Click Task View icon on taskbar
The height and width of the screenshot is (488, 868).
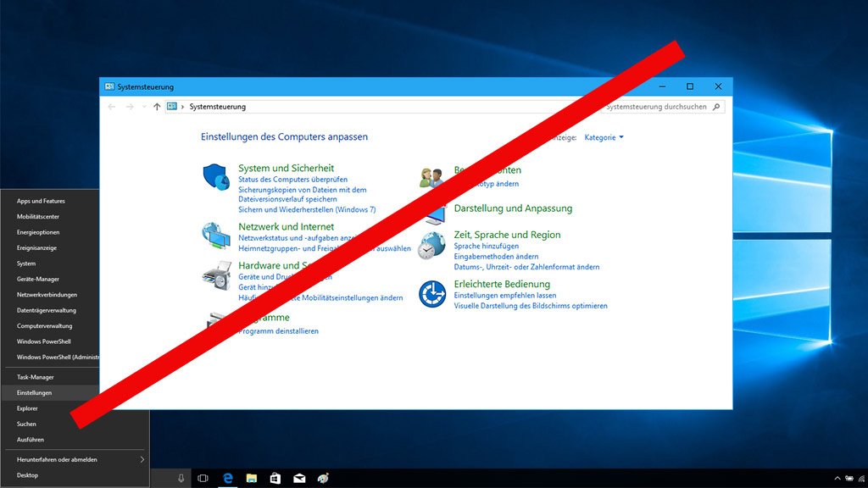pos(203,478)
